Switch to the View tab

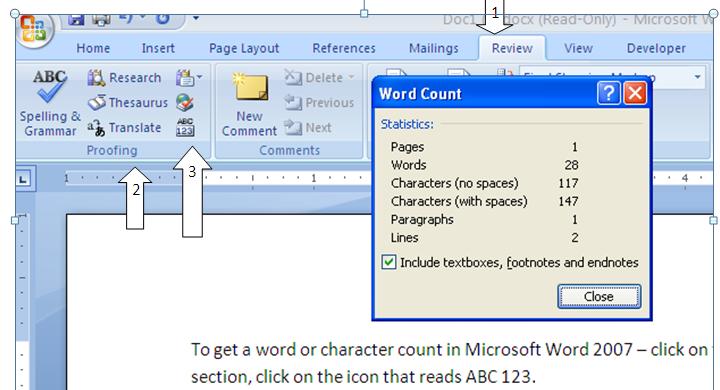pyautogui.click(x=578, y=48)
